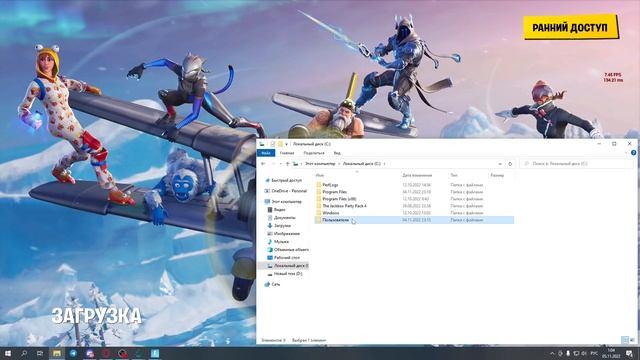The width and height of the screenshot is (640, 360).
Task: Click the search Local Disk (C:) field
Action: (576, 164)
